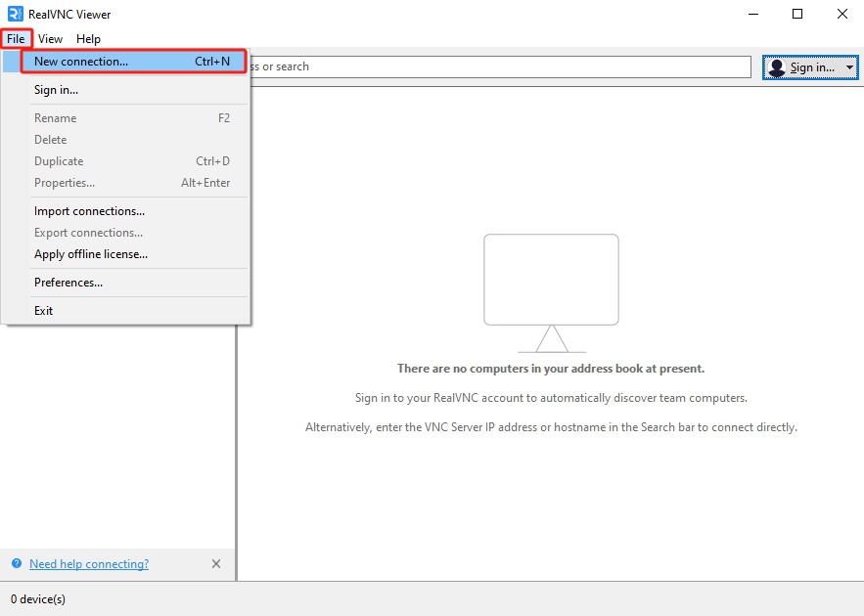Expand the Sign in button dropdown arrow
This screenshot has height=616, width=864.
pyautogui.click(x=849, y=67)
